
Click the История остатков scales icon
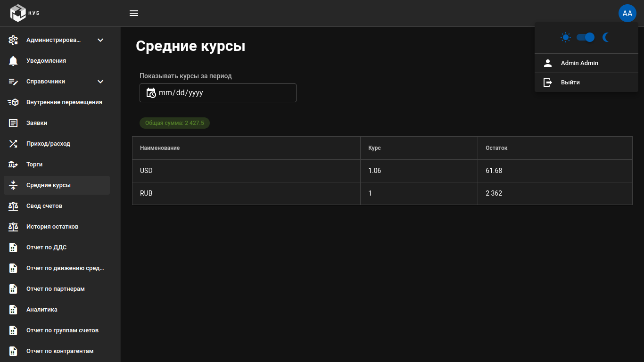pos(13,227)
